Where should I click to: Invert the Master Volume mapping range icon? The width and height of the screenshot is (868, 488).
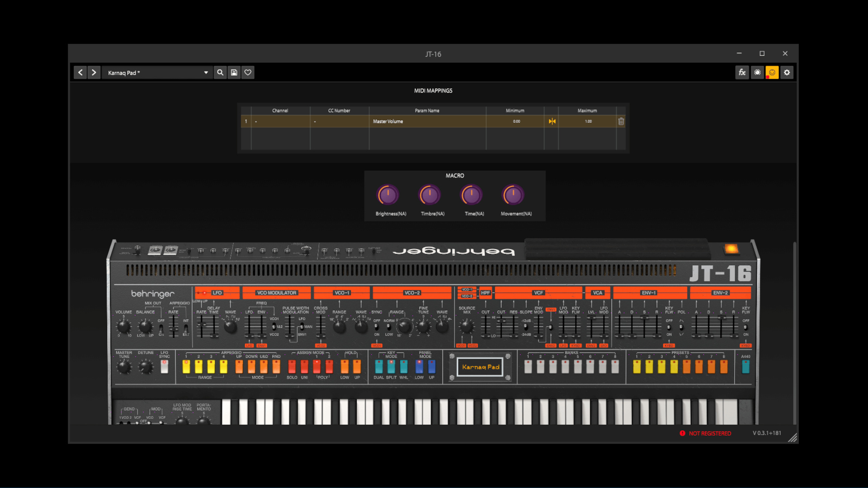(552, 121)
